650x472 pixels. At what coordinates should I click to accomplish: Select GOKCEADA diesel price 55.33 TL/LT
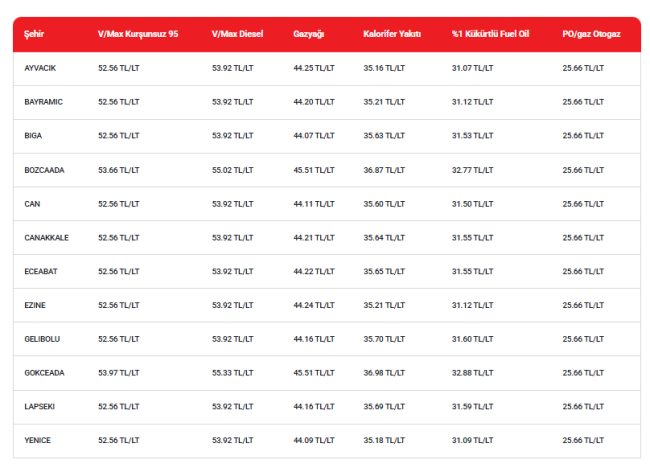point(233,373)
